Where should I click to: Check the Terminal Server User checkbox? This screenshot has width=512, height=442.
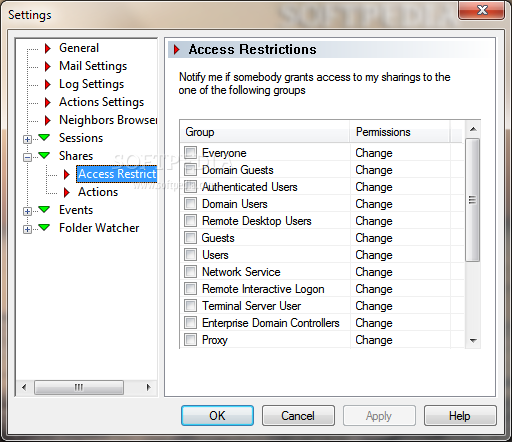[x=190, y=306]
